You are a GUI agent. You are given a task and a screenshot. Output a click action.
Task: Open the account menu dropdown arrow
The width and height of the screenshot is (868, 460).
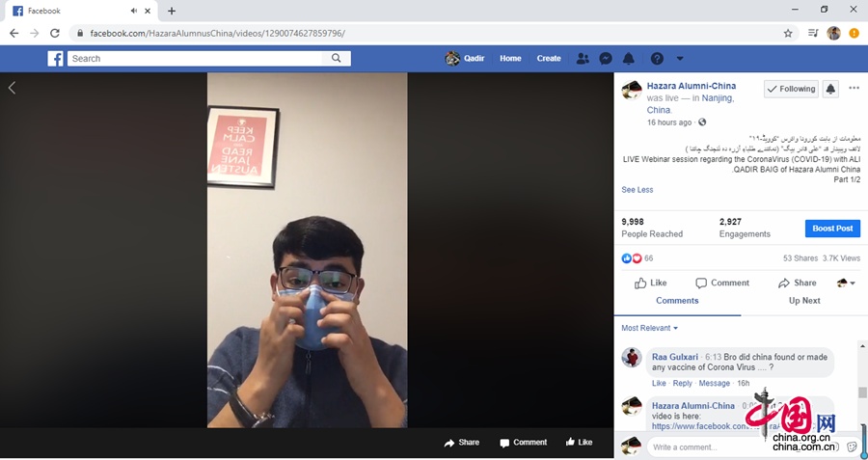tap(680, 59)
